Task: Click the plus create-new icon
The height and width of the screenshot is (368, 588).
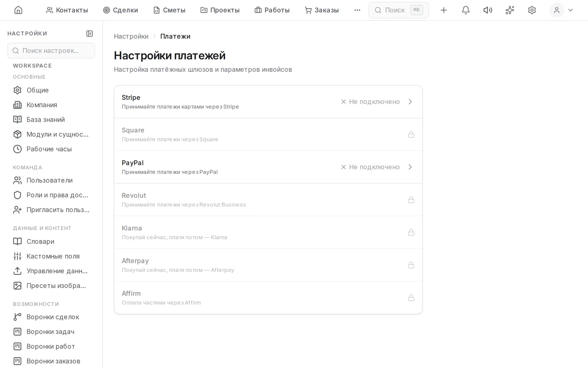Action: click(443, 10)
